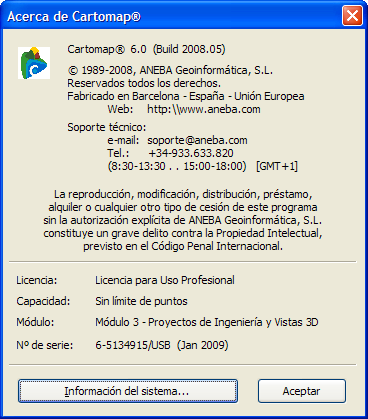Click the Cartomap logo icon

[34, 63]
